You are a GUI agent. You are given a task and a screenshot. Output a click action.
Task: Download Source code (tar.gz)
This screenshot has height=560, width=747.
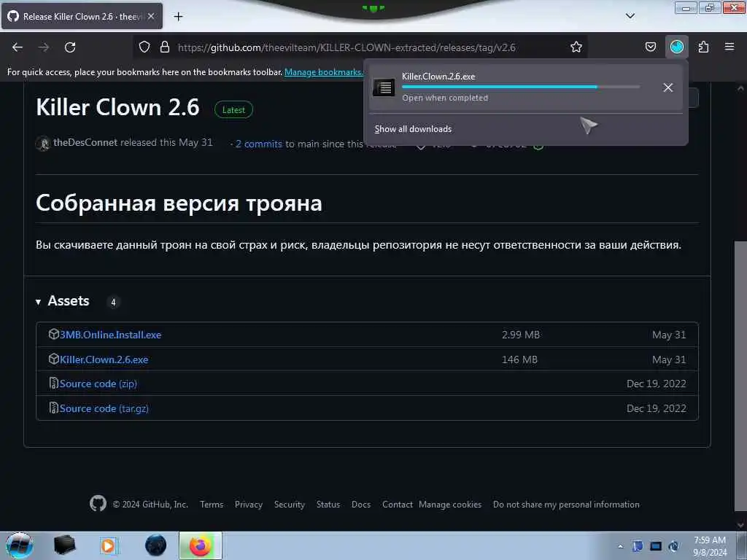pos(104,408)
